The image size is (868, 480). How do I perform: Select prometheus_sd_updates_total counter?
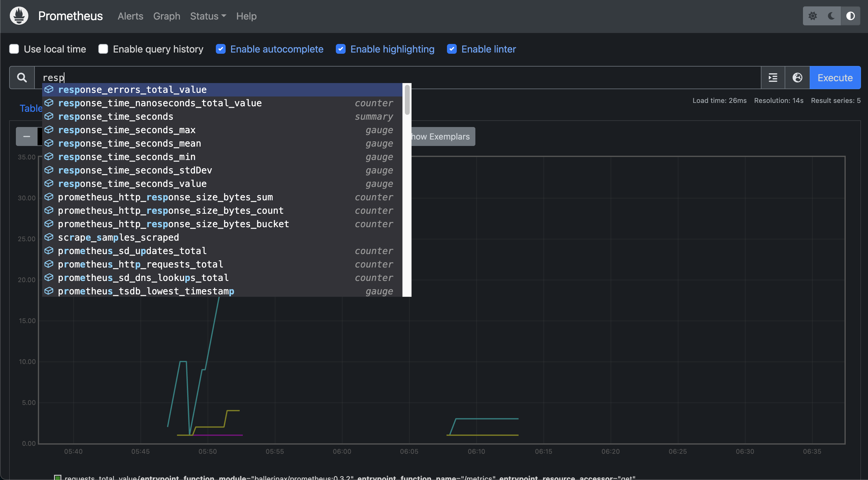point(222,251)
